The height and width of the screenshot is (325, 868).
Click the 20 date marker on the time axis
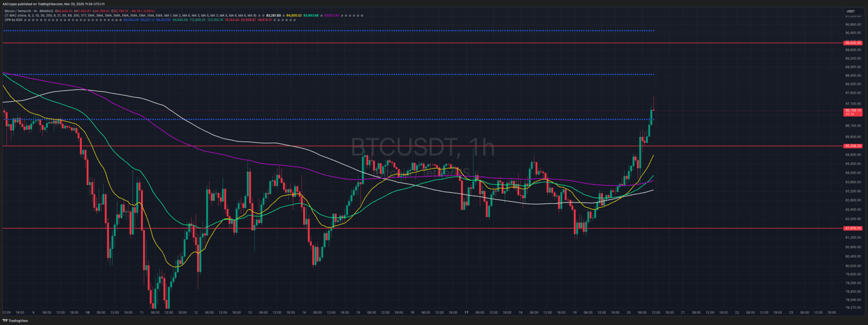pos(629,313)
